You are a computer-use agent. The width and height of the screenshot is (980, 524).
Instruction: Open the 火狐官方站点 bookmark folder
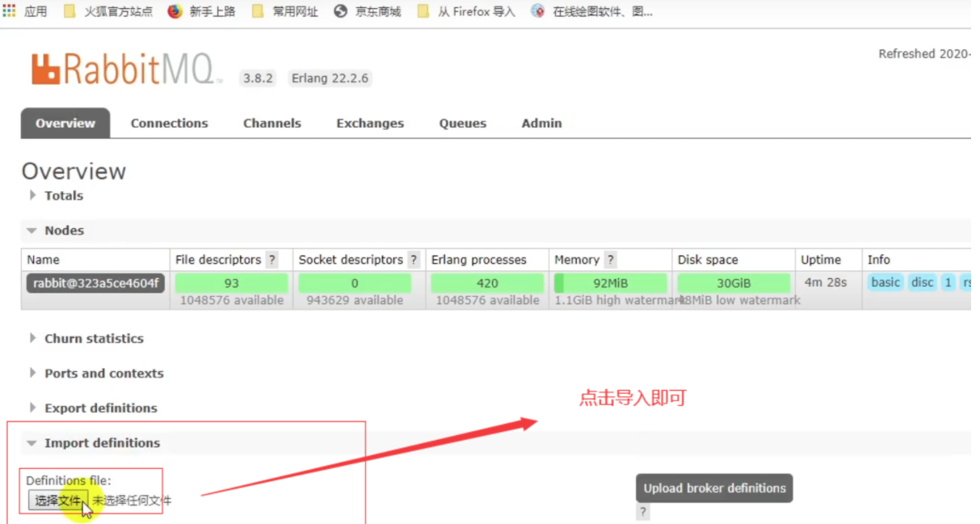[108, 11]
